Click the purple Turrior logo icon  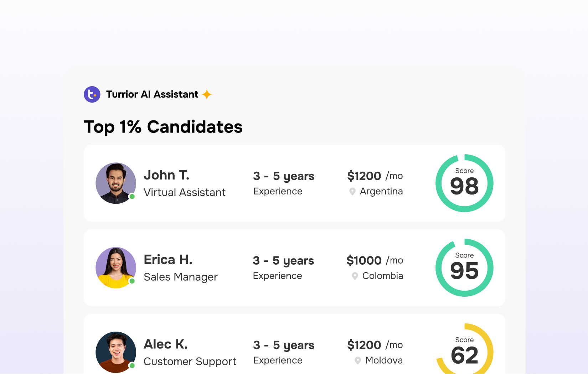point(92,94)
